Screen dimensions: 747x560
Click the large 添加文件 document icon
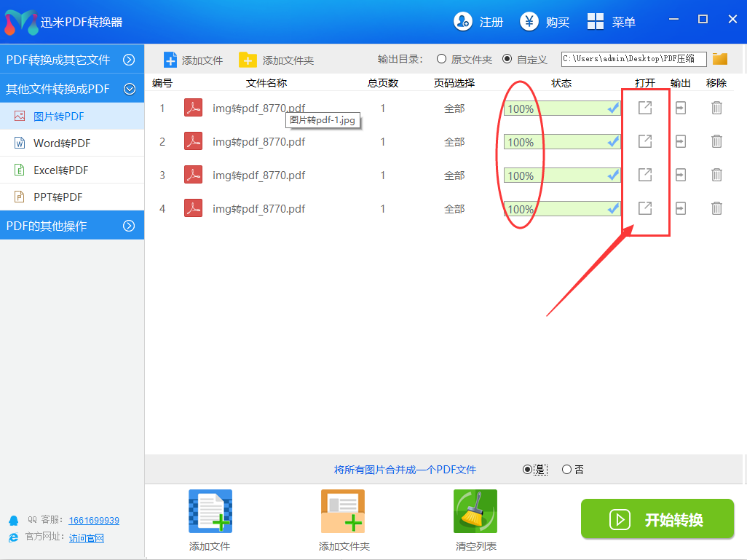coord(210,511)
